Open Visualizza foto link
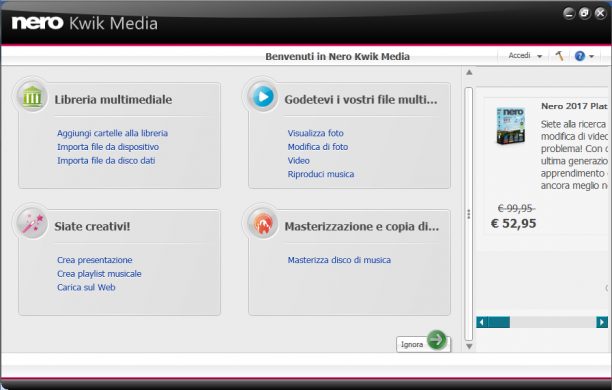This screenshot has height=390, width=612. (315, 133)
